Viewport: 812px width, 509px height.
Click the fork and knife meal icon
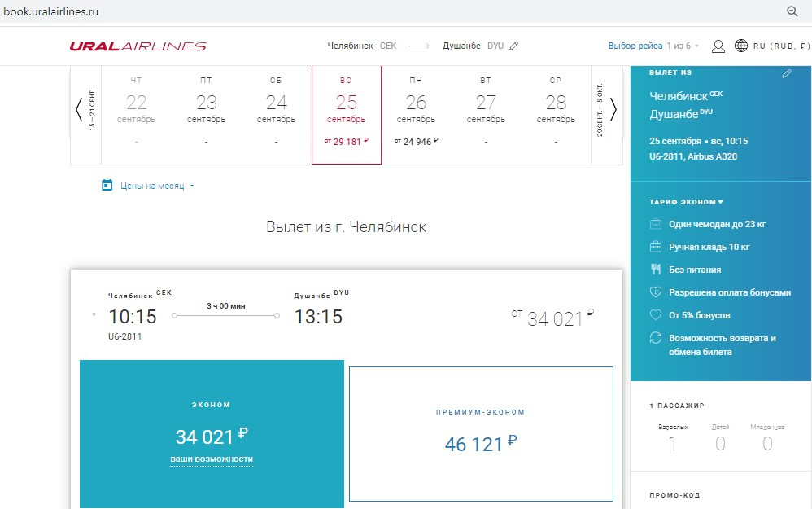pos(656,269)
